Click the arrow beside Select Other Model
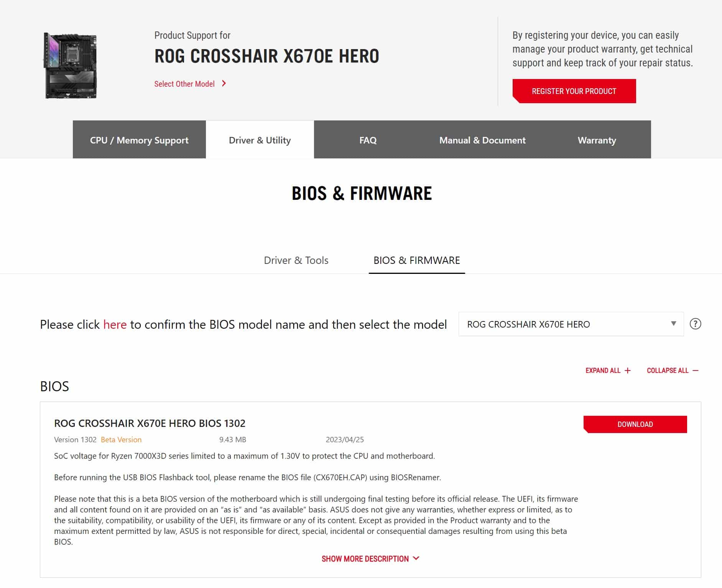The height and width of the screenshot is (588, 722). [224, 84]
